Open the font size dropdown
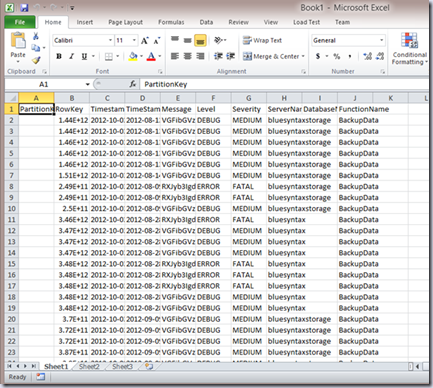 coord(134,40)
